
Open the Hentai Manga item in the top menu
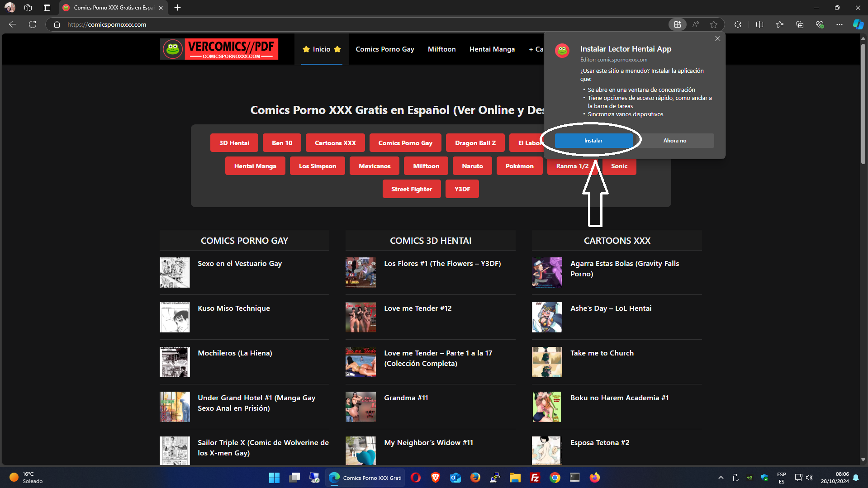click(x=492, y=49)
